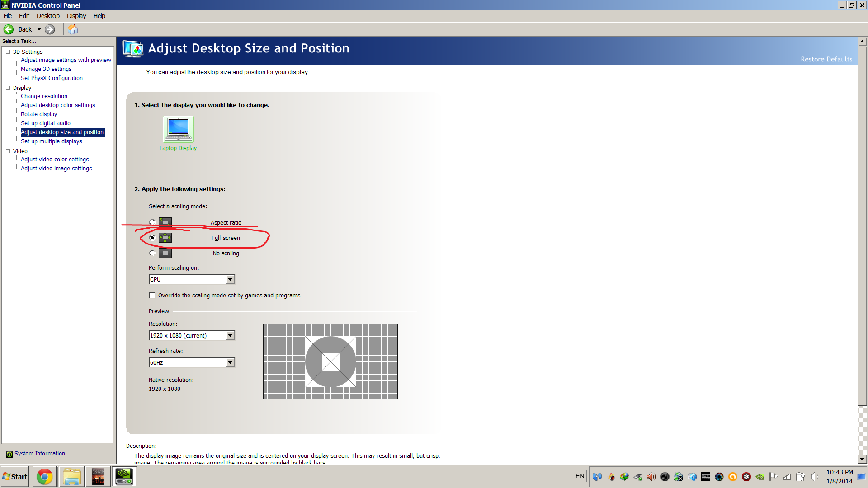Click the No scaling mode icon

pyautogui.click(x=165, y=253)
